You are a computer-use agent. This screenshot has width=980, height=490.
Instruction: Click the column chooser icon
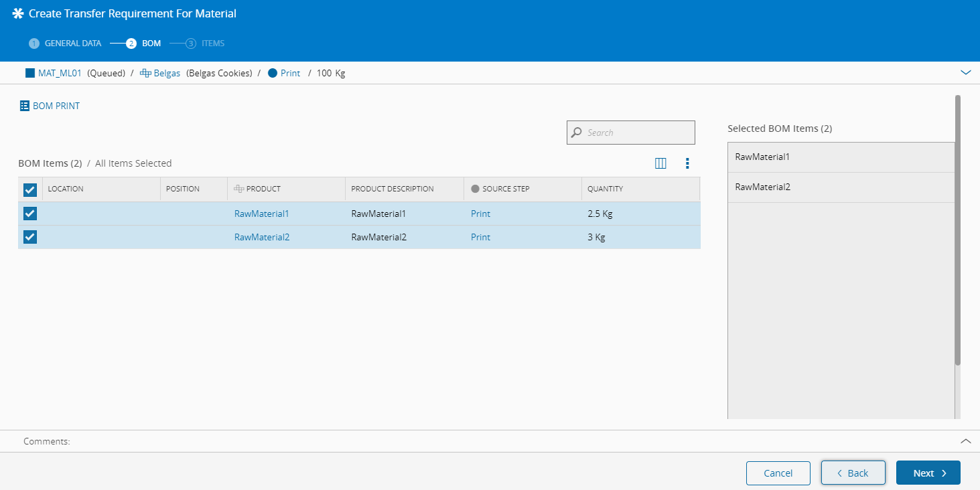(660, 163)
